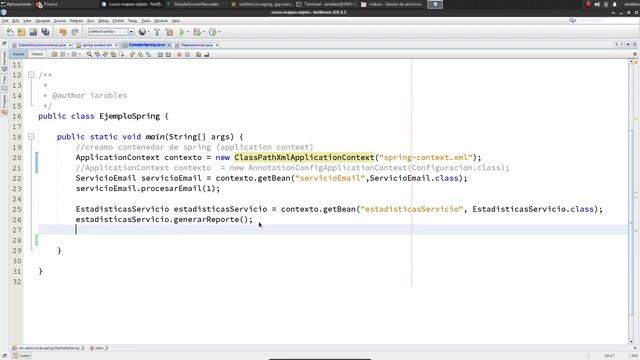The image size is (640, 360).
Task: Expand the Profile Project dropdown arrow
Action: coord(220,32)
